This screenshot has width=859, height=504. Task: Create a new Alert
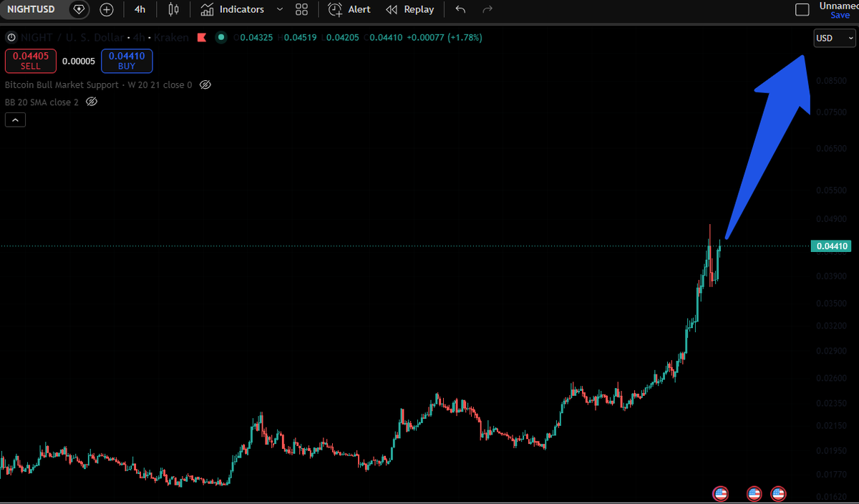[349, 9]
